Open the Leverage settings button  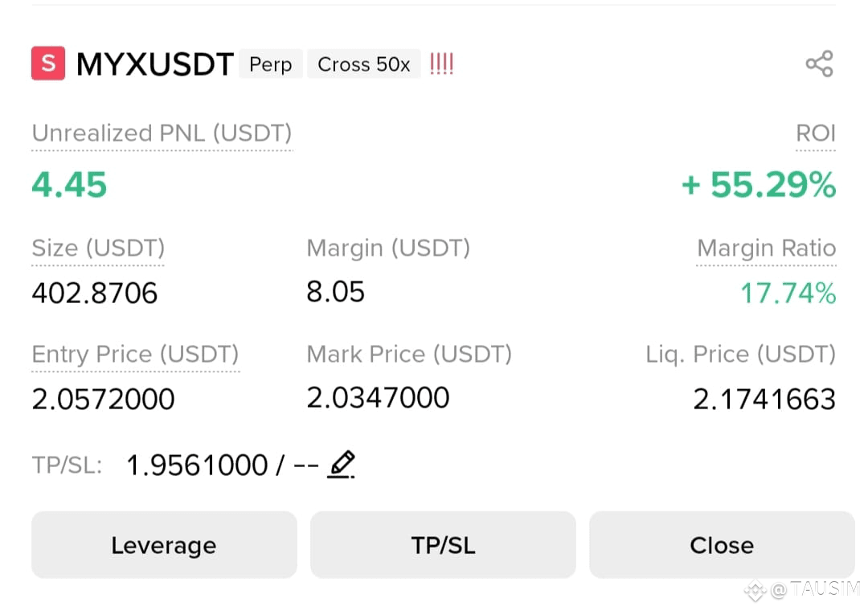click(165, 545)
